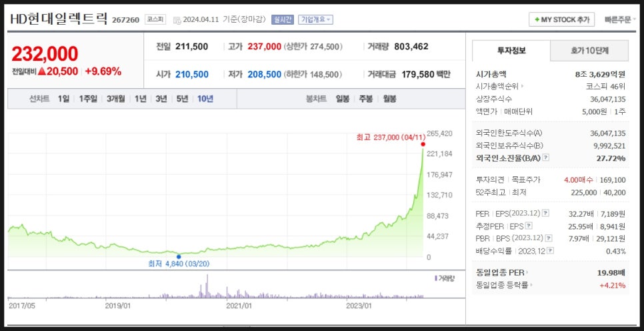
Task: Expand the 시가총액순위 arrow link
Action: [522, 87]
